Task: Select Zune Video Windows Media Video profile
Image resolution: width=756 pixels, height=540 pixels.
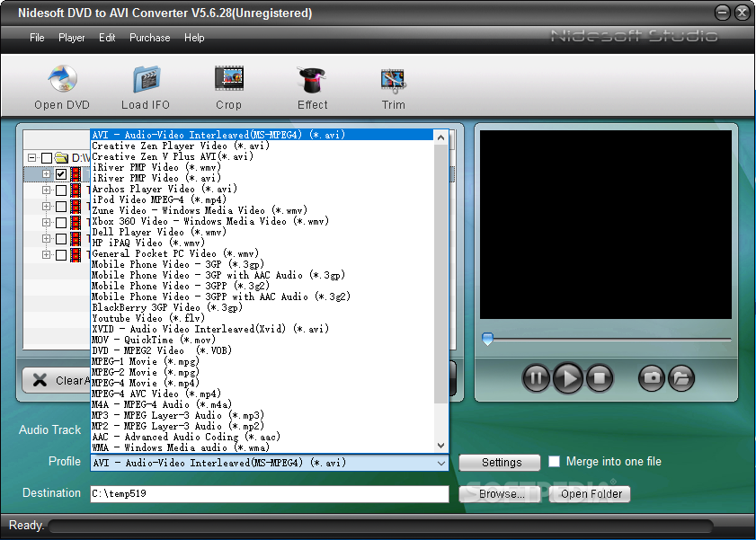Action: [262, 210]
